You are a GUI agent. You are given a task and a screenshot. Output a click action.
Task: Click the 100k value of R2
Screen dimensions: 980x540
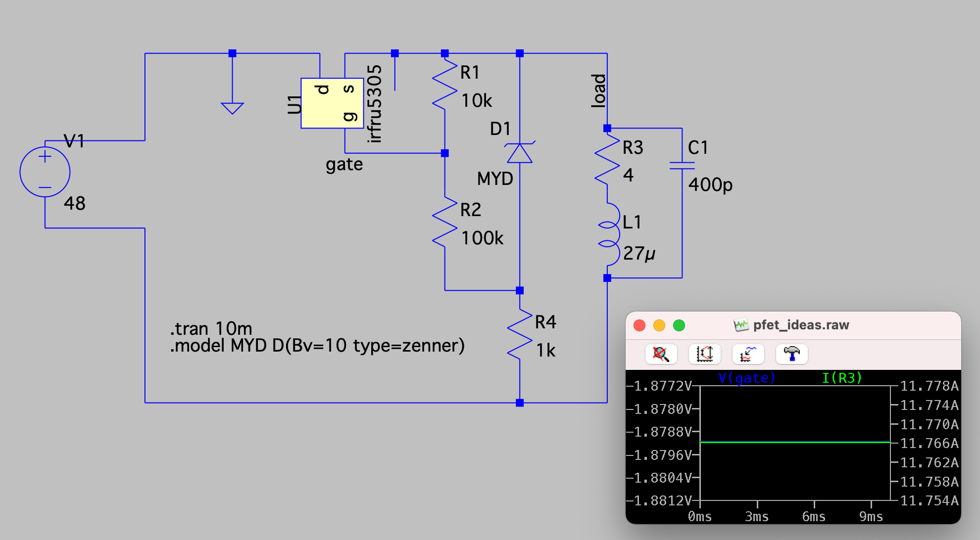click(x=482, y=238)
